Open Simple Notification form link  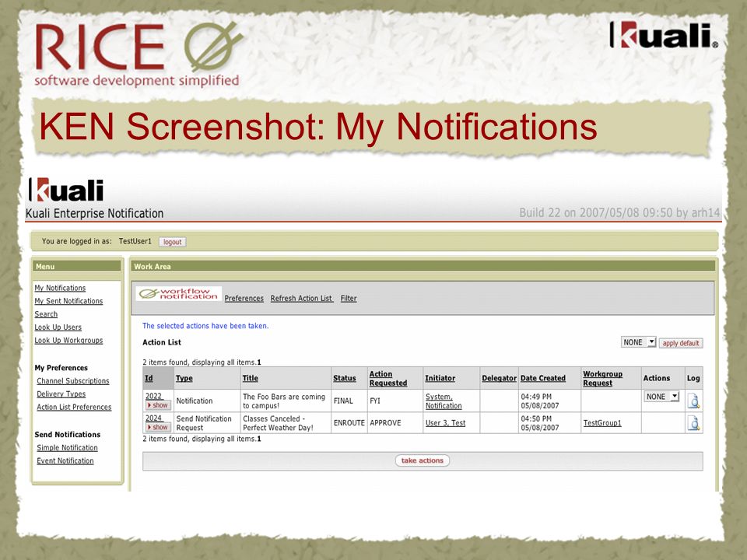tap(67, 448)
